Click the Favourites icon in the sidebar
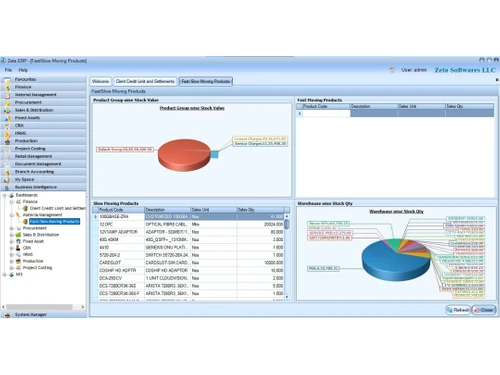Viewport: 500px width, 375px height. (7, 80)
